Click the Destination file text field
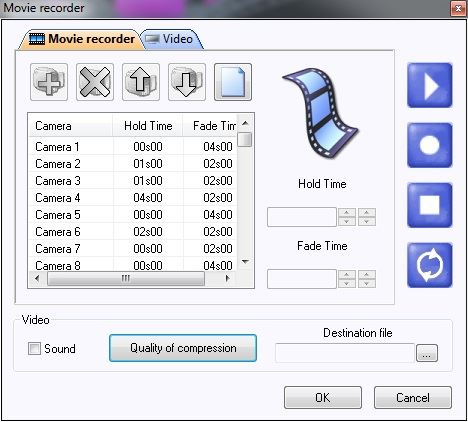 coord(345,353)
